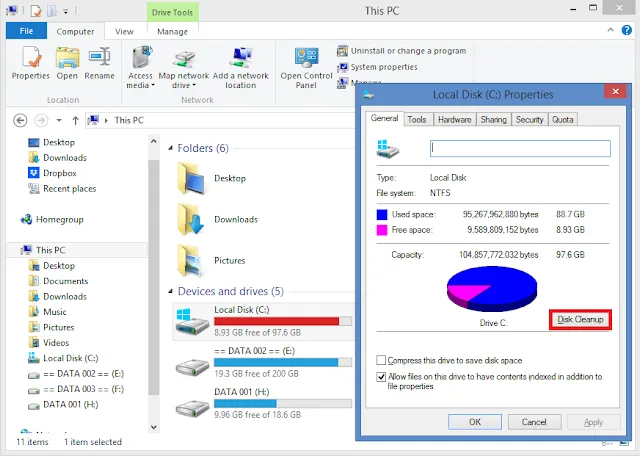Switch to Computer ribbon tab
Image resolution: width=640 pixels, height=456 pixels.
pyautogui.click(x=75, y=31)
